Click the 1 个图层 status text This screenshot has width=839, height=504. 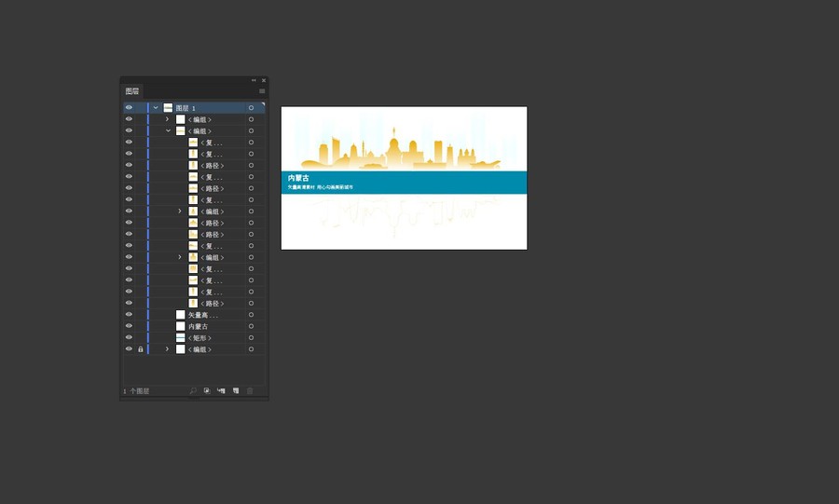click(136, 391)
